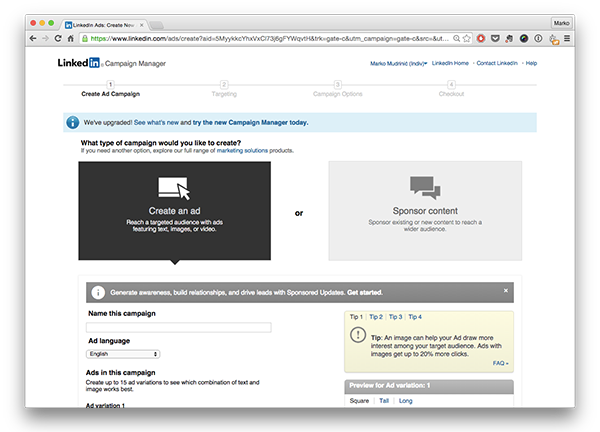
Task: Close the LinkedIn Ads browser tab
Action: pyautogui.click(x=142, y=25)
